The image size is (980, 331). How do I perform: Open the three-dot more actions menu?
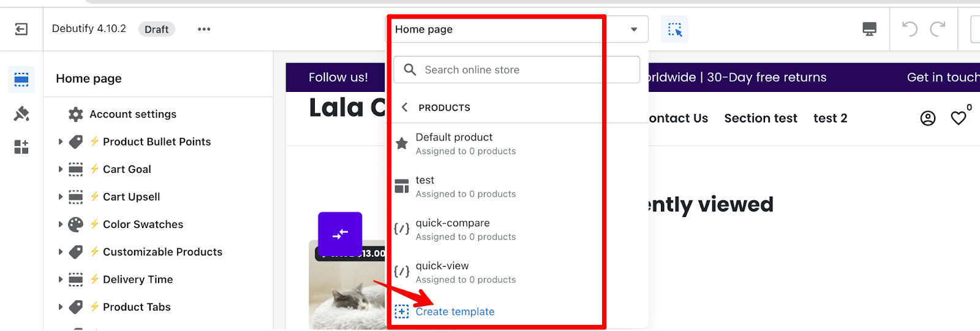pos(204,29)
